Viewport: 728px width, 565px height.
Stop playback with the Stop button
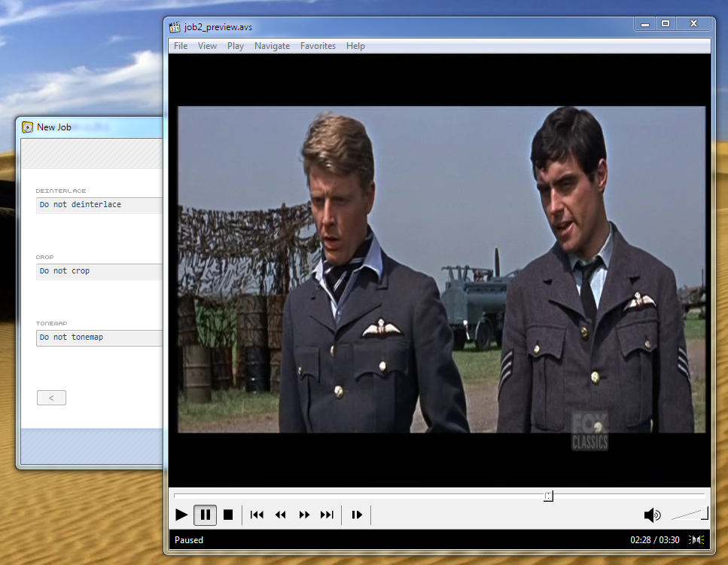[228, 515]
